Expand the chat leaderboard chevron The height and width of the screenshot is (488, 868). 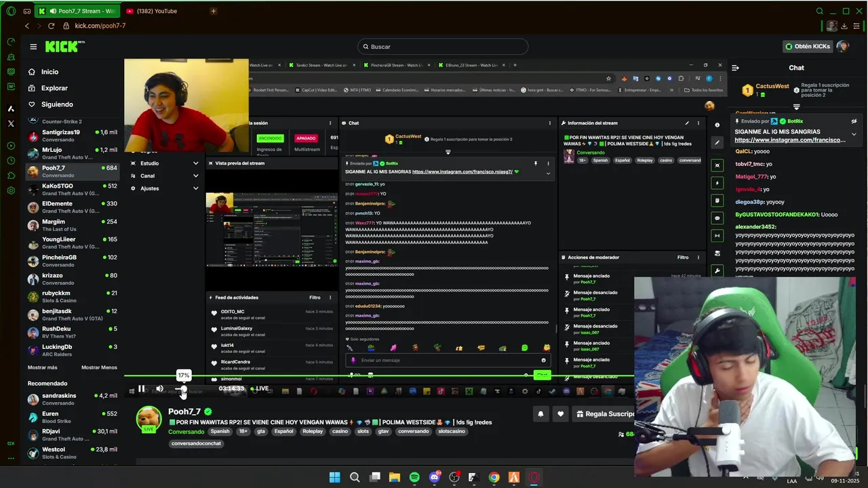(796, 107)
